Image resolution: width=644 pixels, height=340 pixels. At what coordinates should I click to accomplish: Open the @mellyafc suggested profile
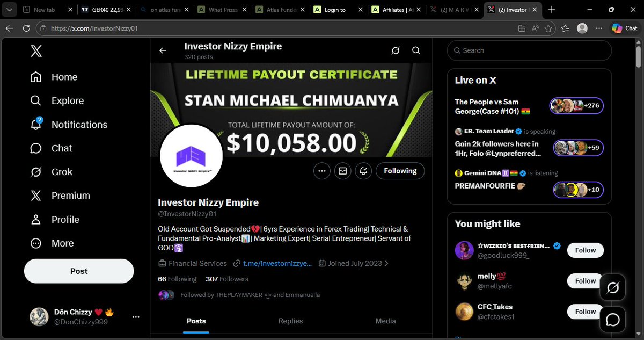[495, 286]
